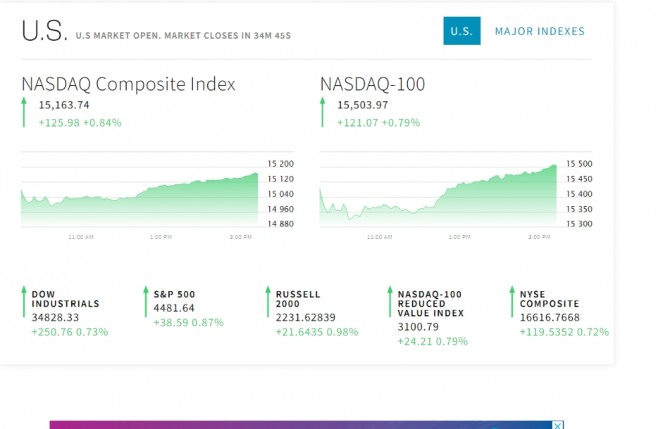
Task: Select the U.S. tab button
Action: [462, 31]
